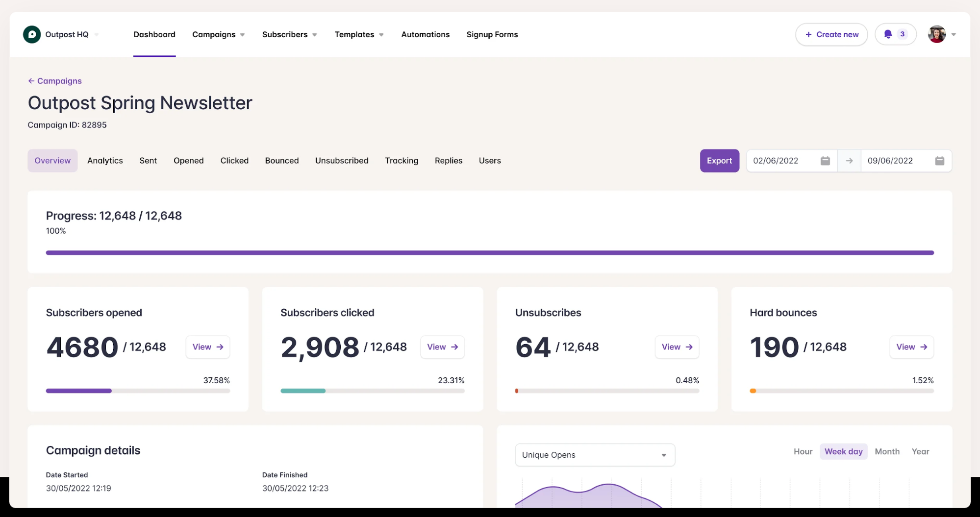Click the Date Finished value 30/05/2022 12:23
The height and width of the screenshot is (517, 980).
(295, 488)
